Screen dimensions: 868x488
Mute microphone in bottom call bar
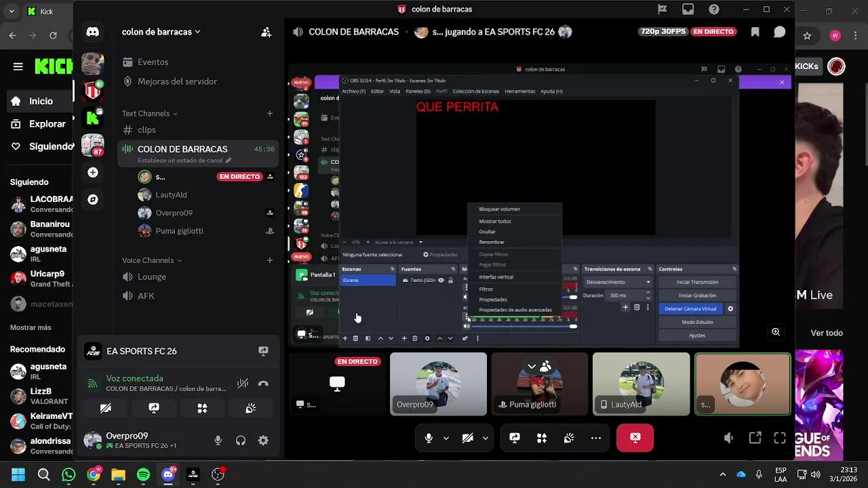tap(429, 438)
